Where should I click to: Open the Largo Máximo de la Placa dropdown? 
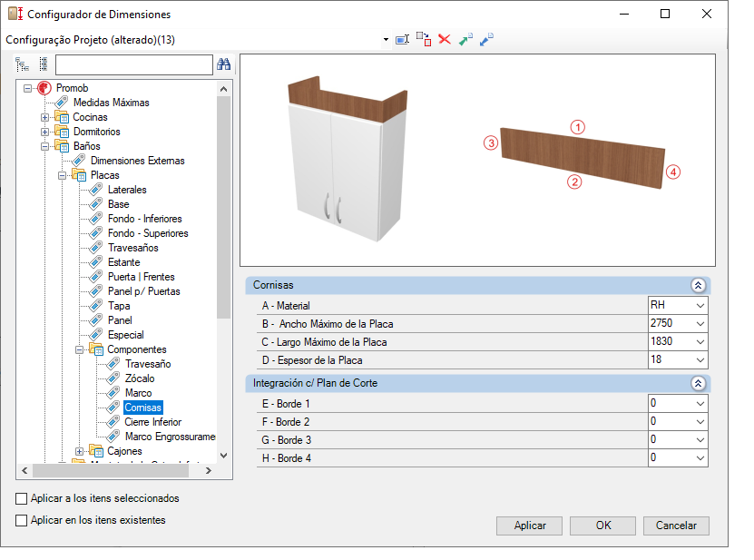pos(700,342)
